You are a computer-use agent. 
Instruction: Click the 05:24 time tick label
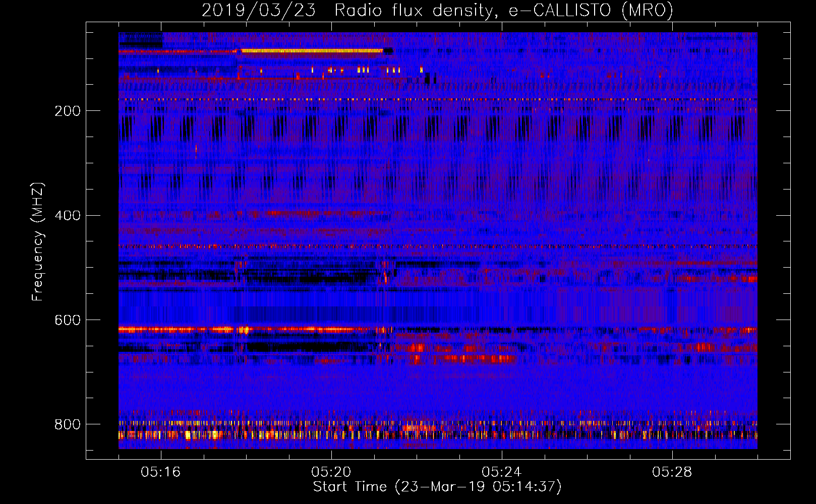point(502,472)
